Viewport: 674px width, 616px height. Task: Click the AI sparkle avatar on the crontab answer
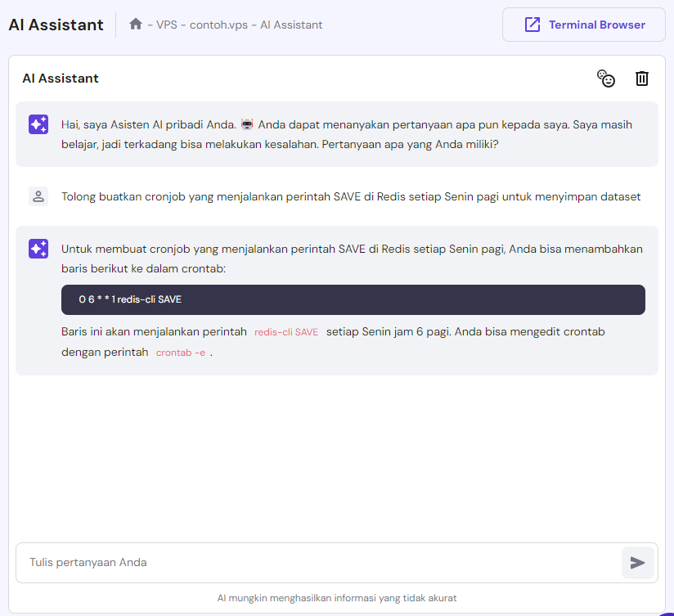38,248
